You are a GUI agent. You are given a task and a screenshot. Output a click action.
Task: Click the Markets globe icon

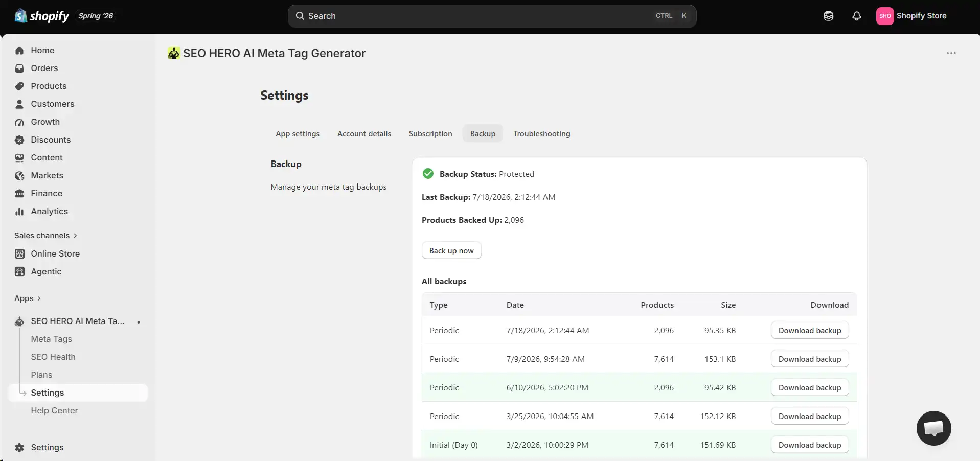pos(19,175)
